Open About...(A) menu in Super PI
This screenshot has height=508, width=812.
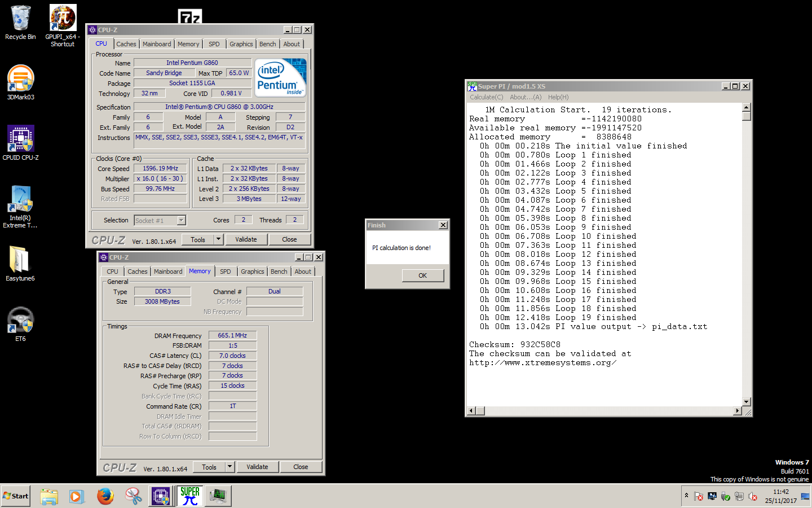tap(526, 97)
